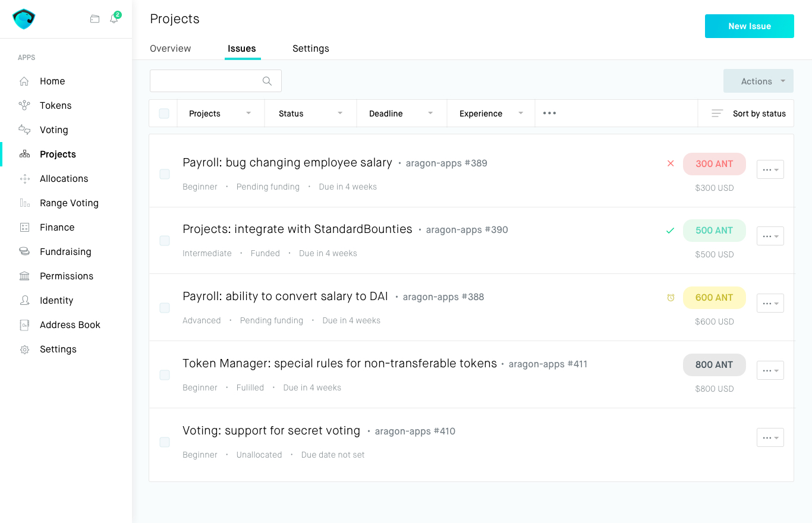Open issue Voting: support for secret voting
The width and height of the screenshot is (812, 523).
[271, 431]
